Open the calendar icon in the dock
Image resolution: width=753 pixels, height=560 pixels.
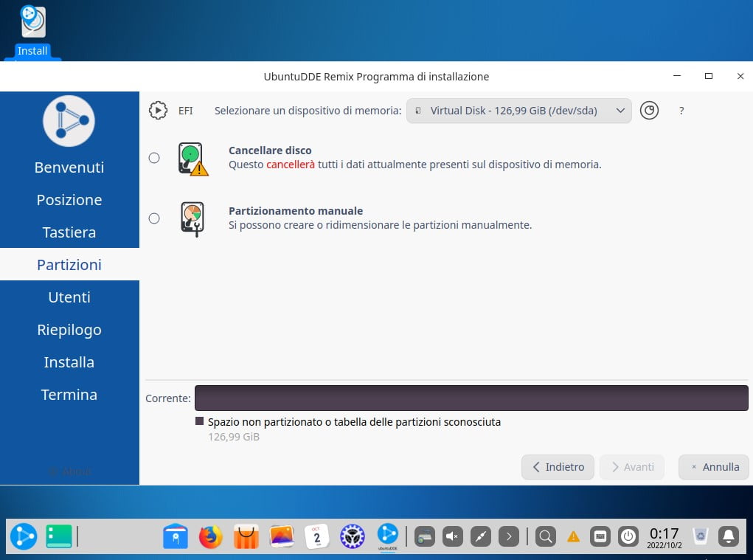pos(317,536)
